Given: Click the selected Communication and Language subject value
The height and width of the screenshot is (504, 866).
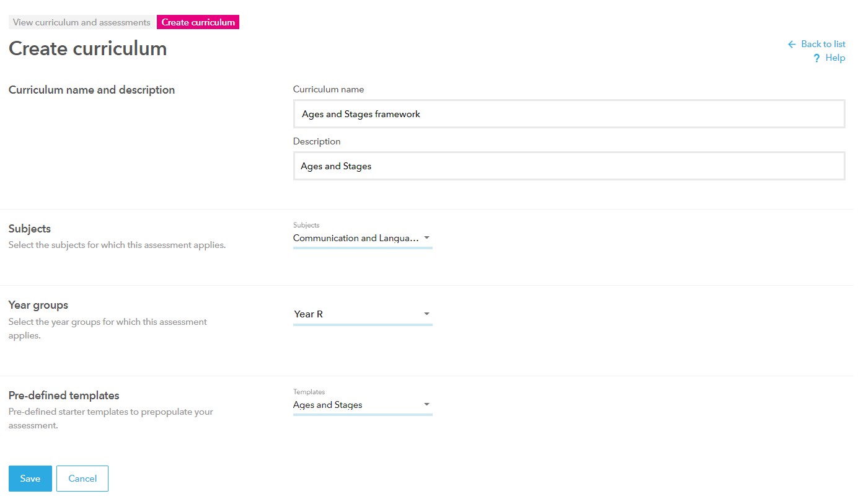Looking at the screenshot, I should pyautogui.click(x=356, y=238).
